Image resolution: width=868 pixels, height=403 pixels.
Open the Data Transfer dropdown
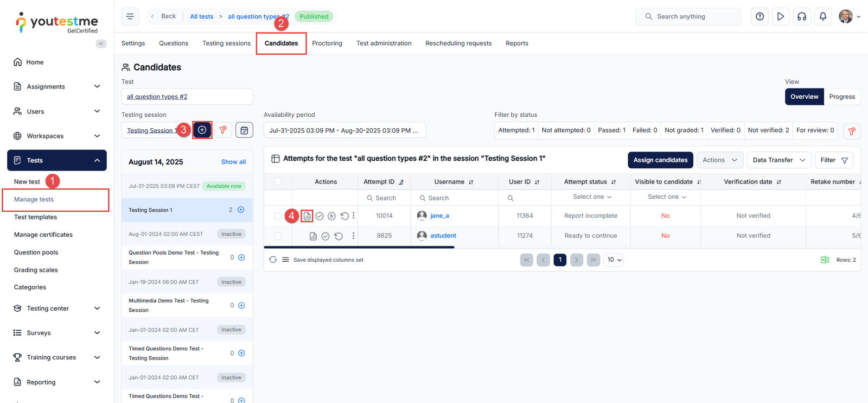pyautogui.click(x=778, y=160)
